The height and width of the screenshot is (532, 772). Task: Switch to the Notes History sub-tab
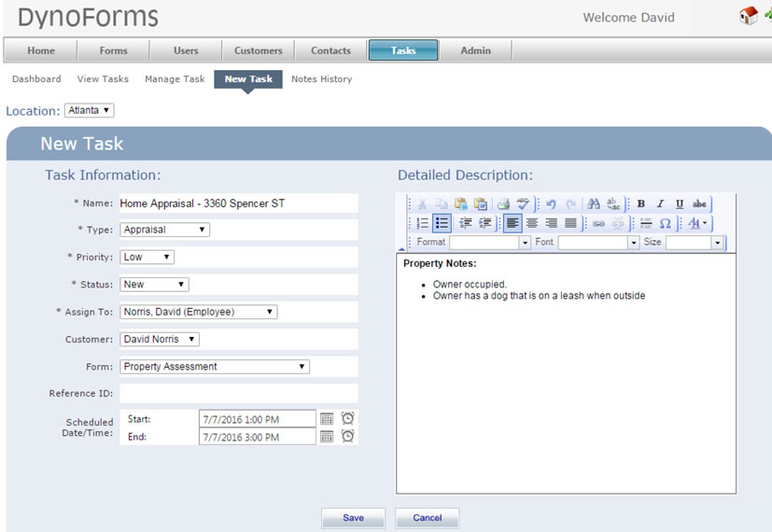pyautogui.click(x=321, y=78)
